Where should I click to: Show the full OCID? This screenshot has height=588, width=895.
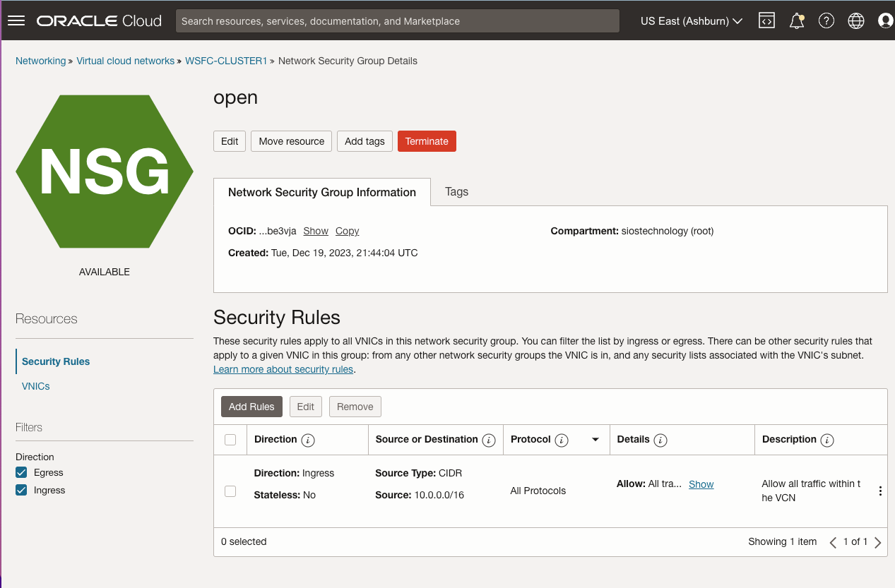coord(316,231)
